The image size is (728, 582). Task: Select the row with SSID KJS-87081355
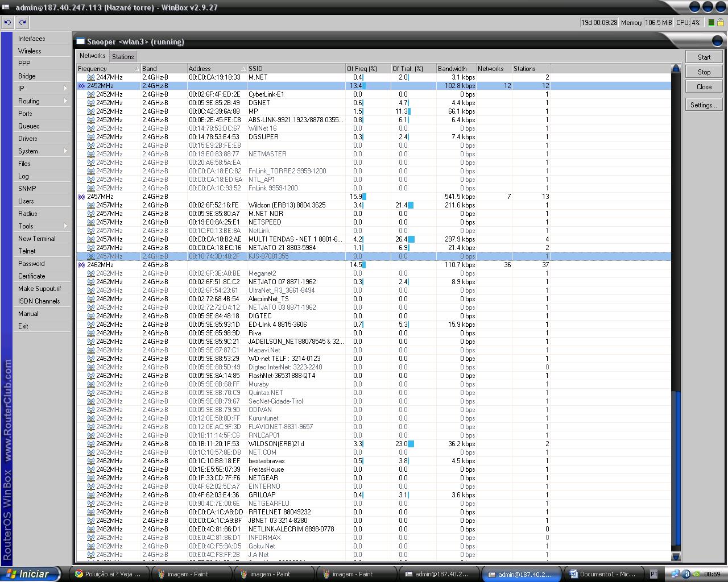tap(374, 256)
